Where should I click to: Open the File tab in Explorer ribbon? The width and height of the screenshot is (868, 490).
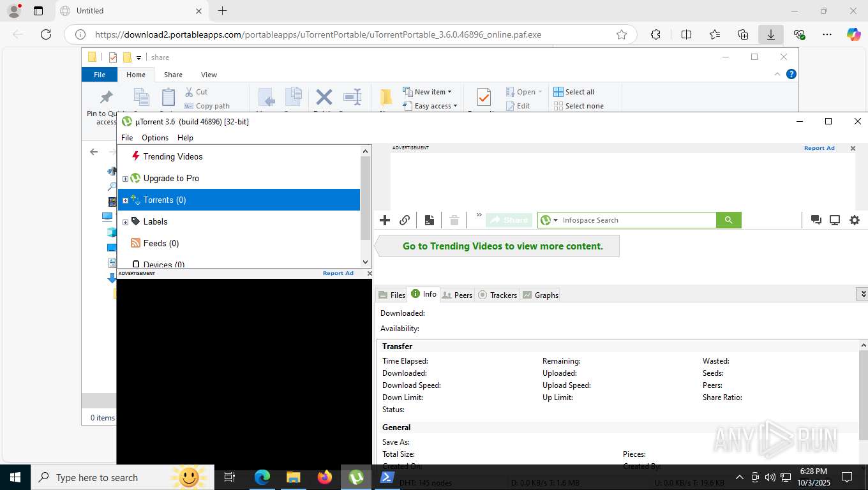pos(100,75)
